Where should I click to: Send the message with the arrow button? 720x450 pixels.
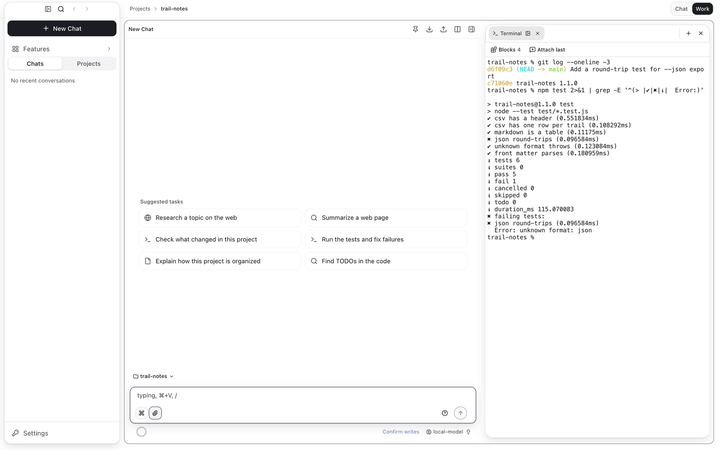click(x=460, y=413)
